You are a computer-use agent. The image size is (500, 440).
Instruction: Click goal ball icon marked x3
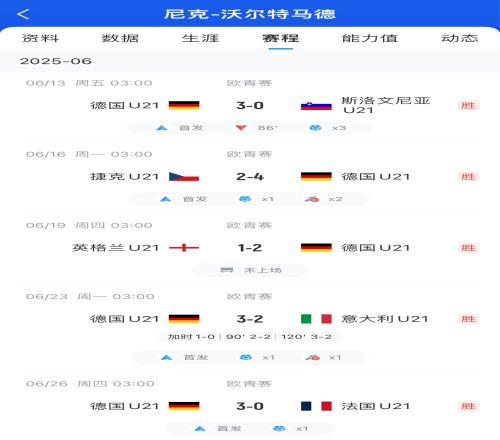[315, 128]
